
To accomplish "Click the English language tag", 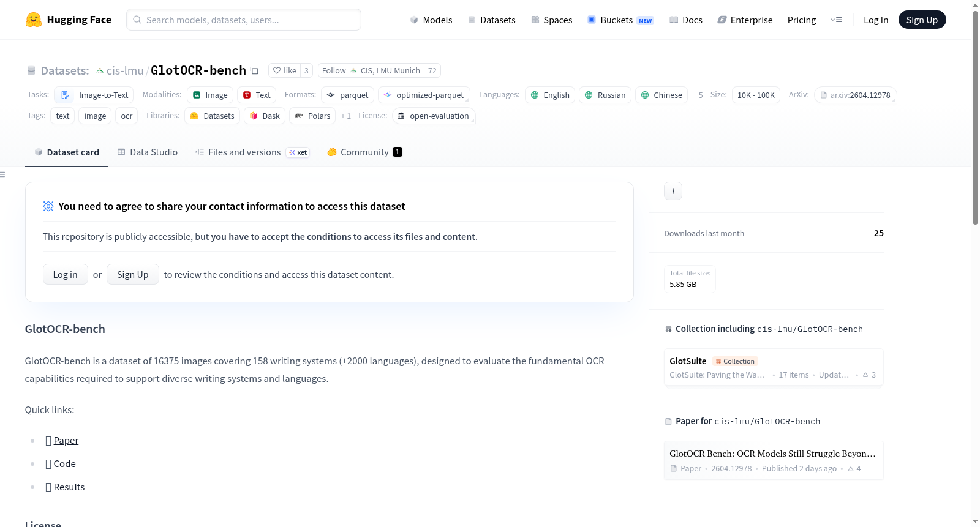I will pos(550,95).
